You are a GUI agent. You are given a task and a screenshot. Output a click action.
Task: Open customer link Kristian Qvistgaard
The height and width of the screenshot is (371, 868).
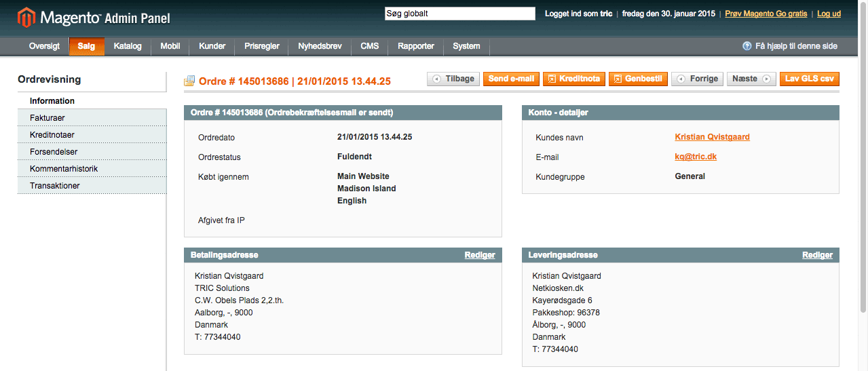pos(712,137)
